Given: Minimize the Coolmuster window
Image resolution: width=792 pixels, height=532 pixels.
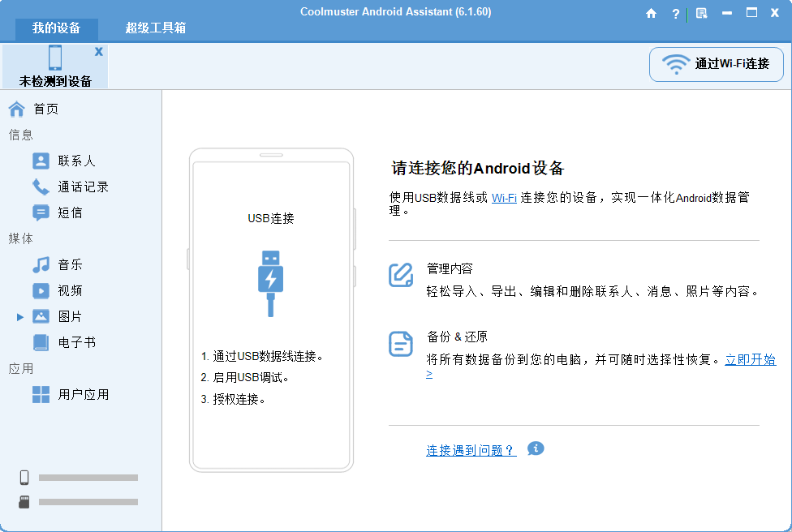Looking at the screenshot, I should pos(727,13).
